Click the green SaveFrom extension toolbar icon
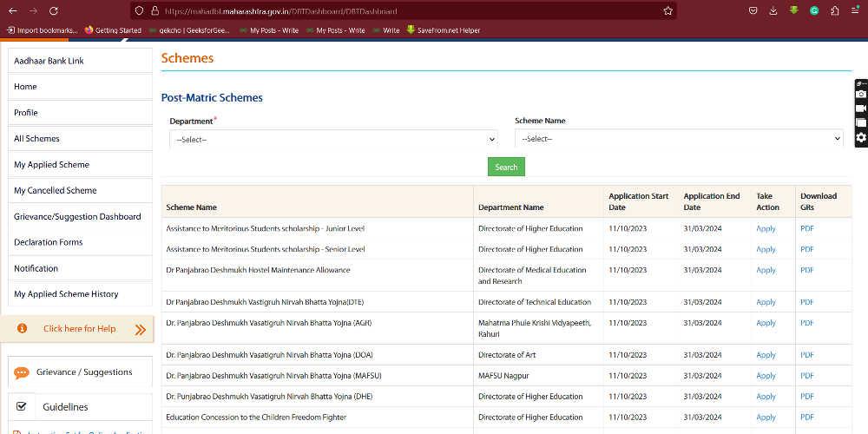The image size is (868, 434). (794, 10)
